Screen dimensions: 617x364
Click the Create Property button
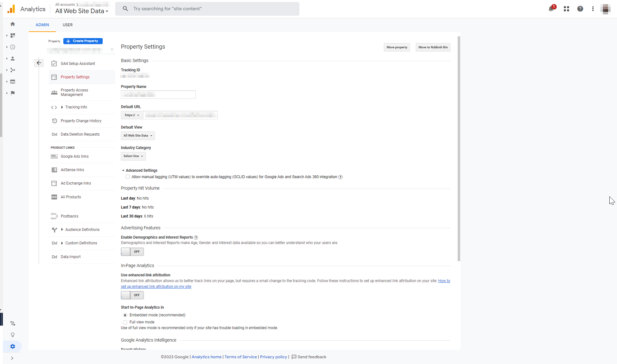point(83,41)
